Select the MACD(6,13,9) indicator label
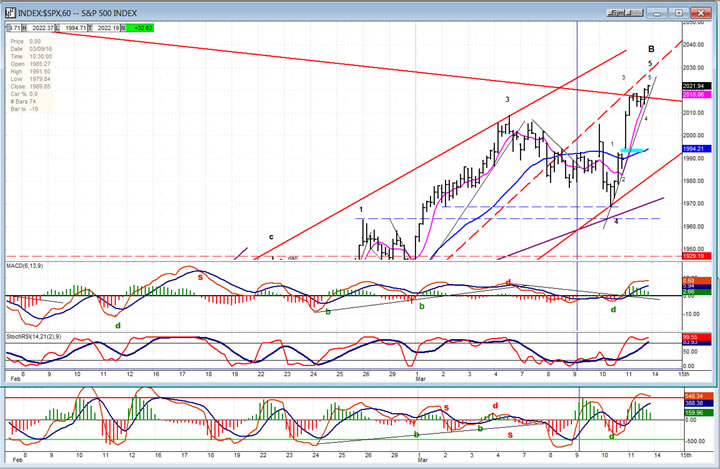The width and height of the screenshot is (720, 469). point(25,266)
